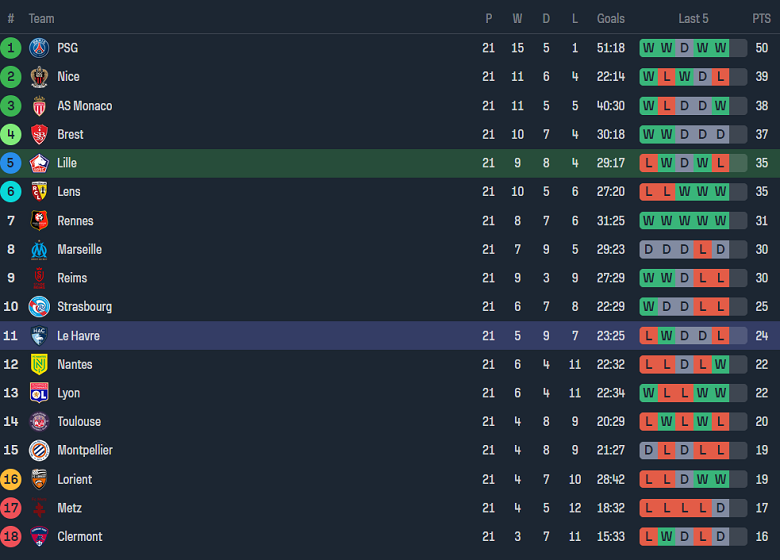780x560 pixels.
Task: Click the Marseille club crest icon
Action: point(39,249)
